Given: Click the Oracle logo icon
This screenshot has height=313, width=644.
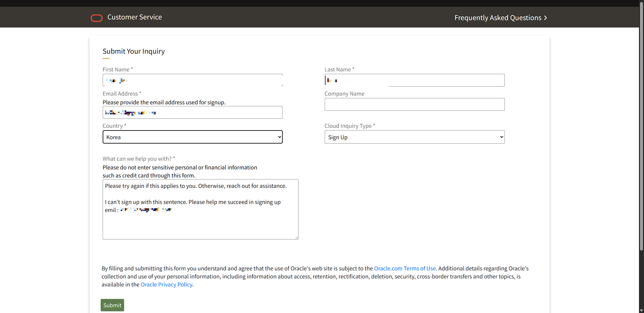Looking at the screenshot, I should tap(97, 18).
